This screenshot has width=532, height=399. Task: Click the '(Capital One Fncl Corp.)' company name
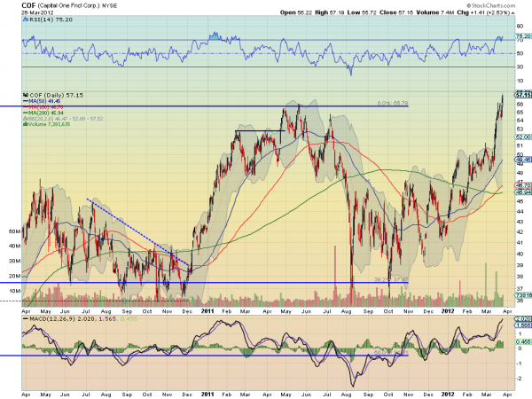click(68, 6)
